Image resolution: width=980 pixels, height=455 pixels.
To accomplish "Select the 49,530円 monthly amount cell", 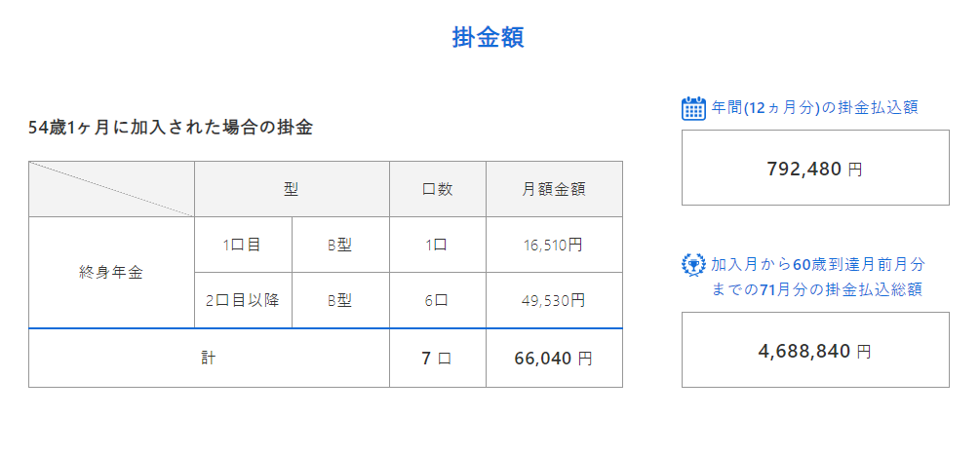I will click(554, 300).
